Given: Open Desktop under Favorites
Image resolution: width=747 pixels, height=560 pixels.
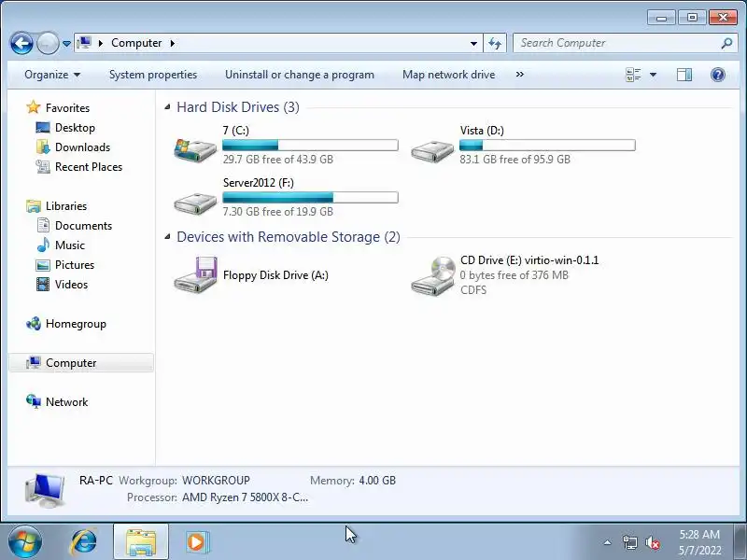Looking at the screenshot, I should pyautogui.click(x=75, y=128).
